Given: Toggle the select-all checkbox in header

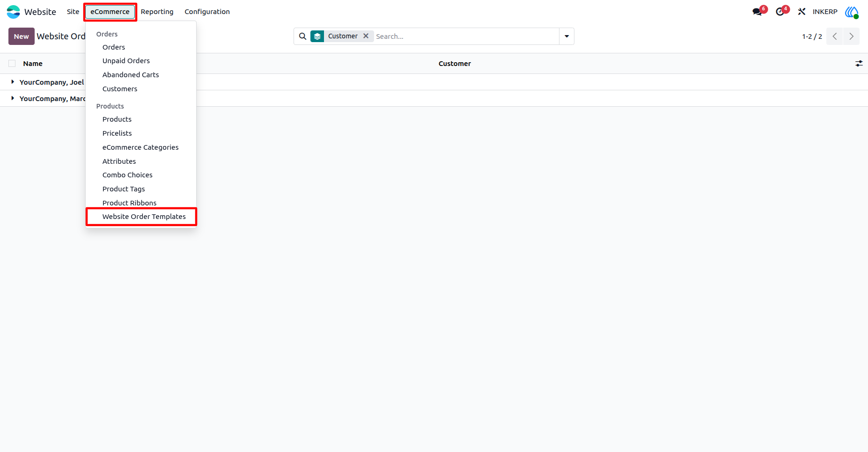Looking at the screenshot, I should click(12, 64).
